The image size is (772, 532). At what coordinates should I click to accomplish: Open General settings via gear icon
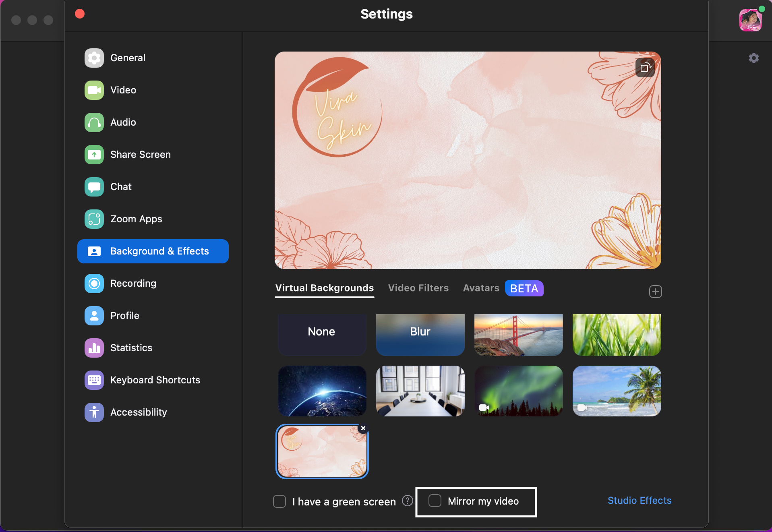[94, 58]
